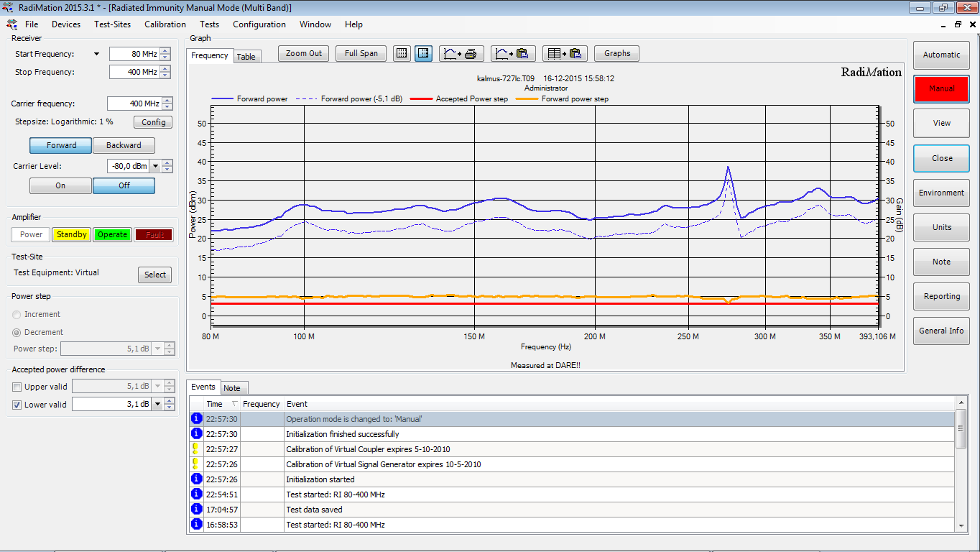Click the fine grid lines toggle icon
This screenshot has height=552, width=980.
[402, 53]
